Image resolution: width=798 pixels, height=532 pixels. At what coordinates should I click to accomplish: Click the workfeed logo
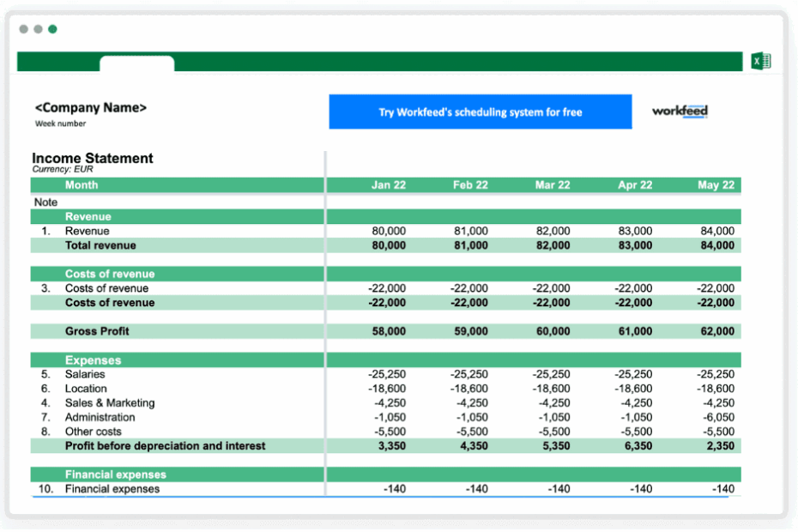point(679,112)
